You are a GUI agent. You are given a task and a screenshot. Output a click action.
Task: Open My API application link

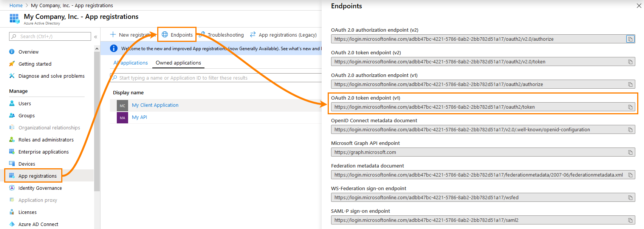pyautogui.click(x=139, y=117)
